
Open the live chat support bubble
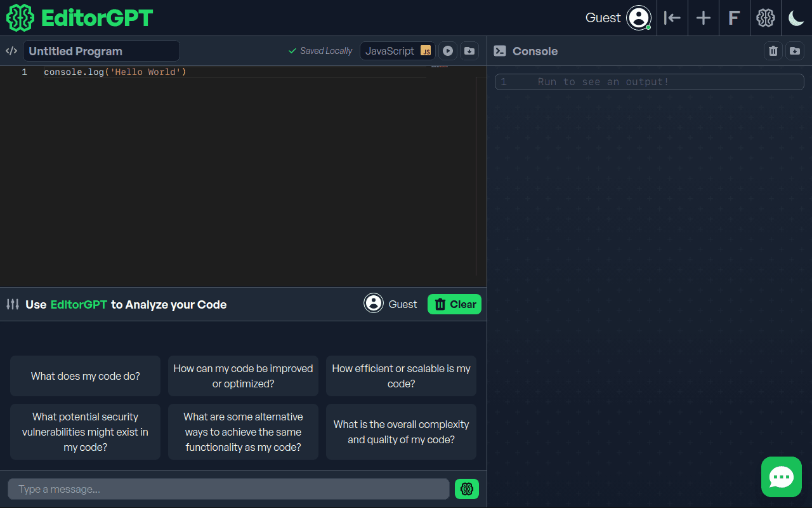click(x=781, y=477)
